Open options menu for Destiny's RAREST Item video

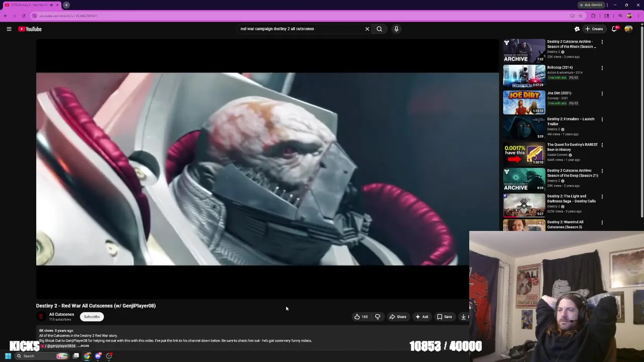tap(602, 145)
